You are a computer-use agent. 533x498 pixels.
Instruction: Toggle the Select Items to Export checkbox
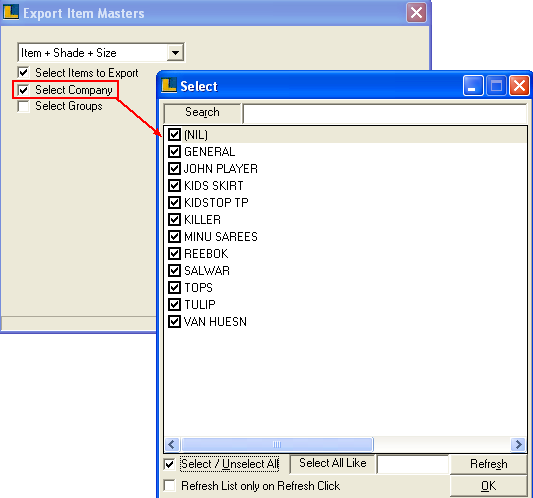(x=23, y=72)
